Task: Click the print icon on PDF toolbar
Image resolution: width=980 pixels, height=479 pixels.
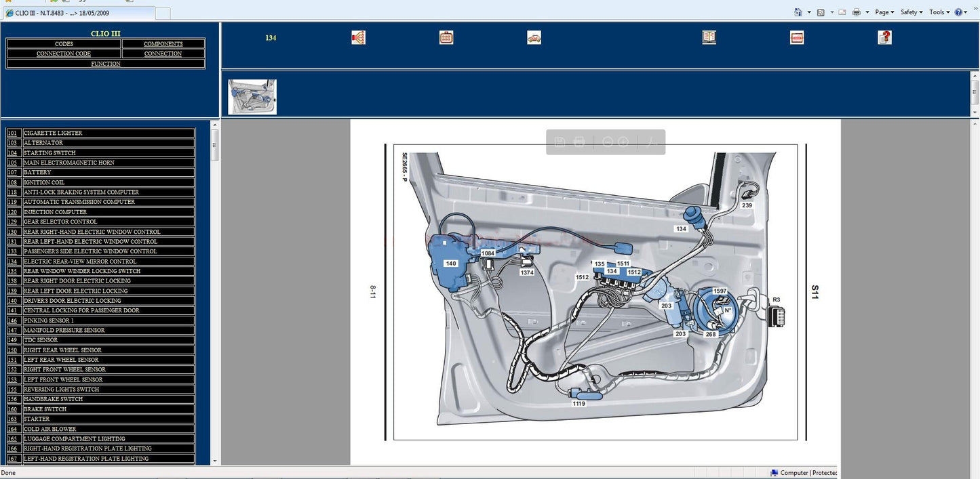Action: coord(579,142)
